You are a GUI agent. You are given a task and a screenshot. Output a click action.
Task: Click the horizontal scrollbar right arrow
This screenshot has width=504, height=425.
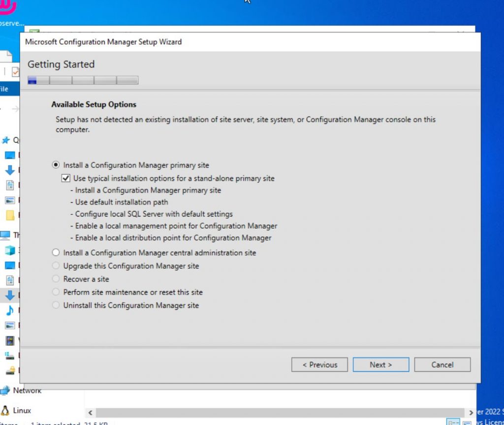coord(471,412)
